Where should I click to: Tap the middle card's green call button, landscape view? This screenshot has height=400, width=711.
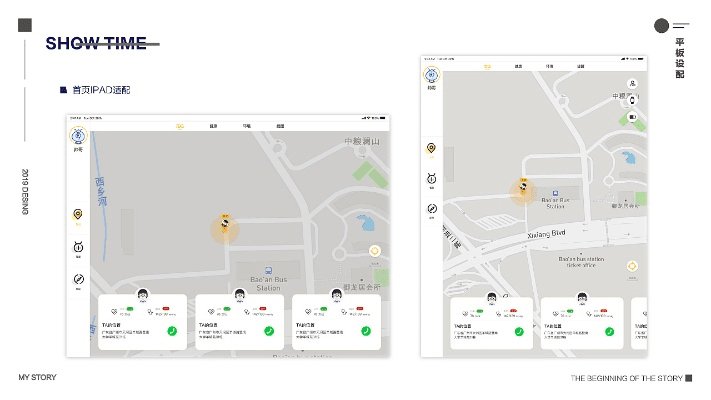pos(270,331)
